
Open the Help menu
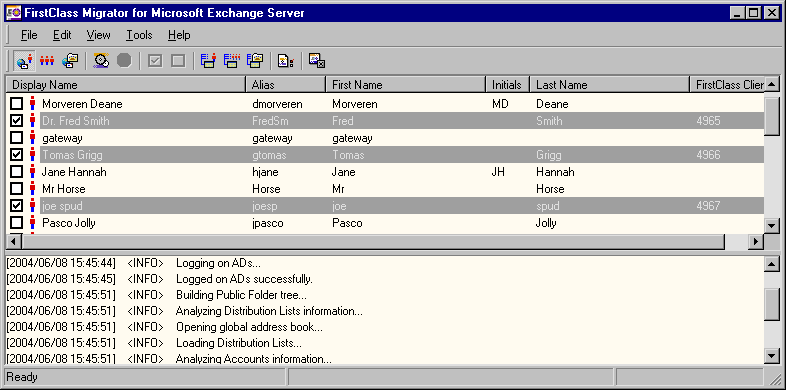tap(179, 35)
